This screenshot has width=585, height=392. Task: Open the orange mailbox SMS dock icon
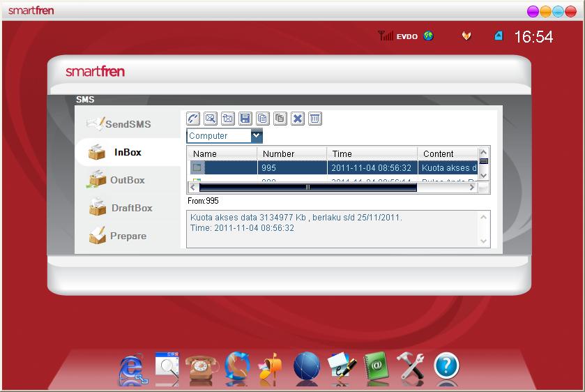pyautogui.click(x=271, y=368)
